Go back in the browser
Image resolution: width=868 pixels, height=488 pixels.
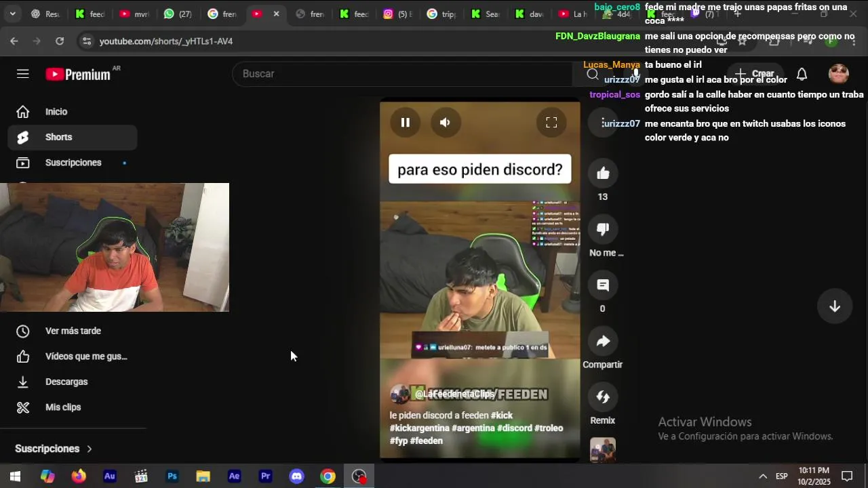tap(14, 41)
